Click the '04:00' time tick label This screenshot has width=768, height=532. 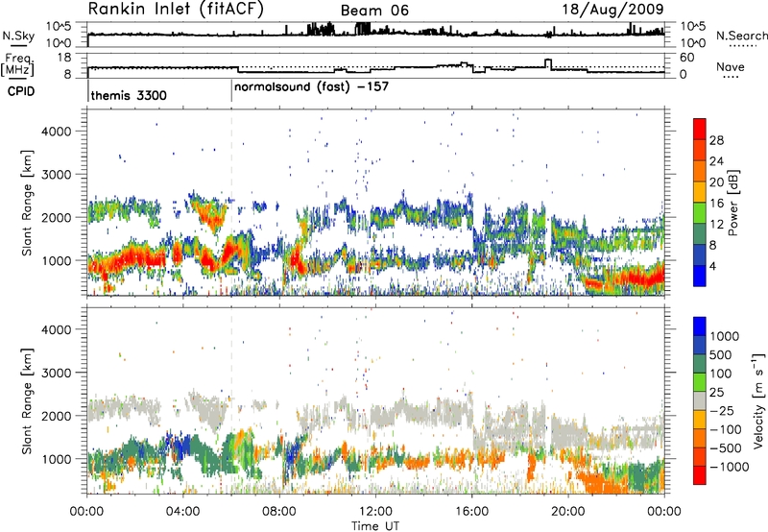182,512
